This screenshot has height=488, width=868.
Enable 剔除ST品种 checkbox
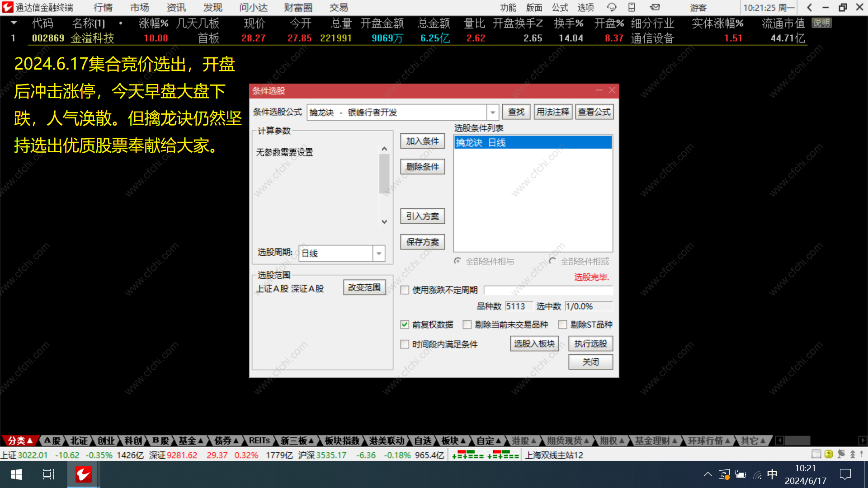point(563,324)
